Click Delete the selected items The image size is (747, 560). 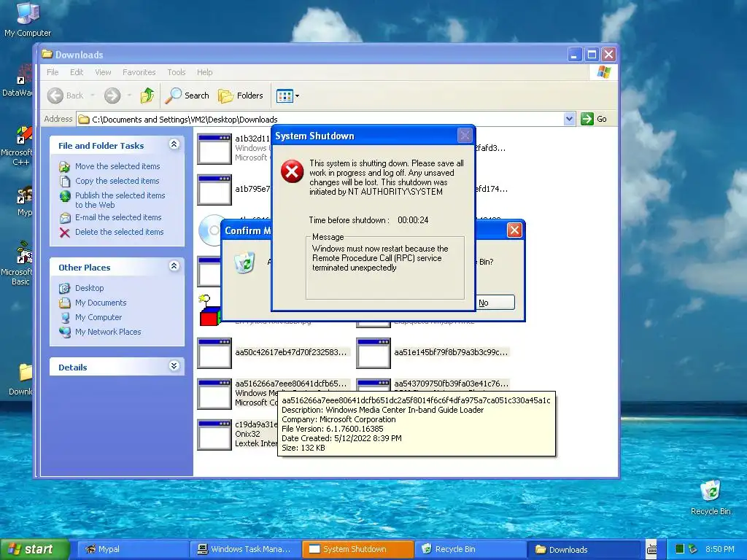tap(119, 232)
